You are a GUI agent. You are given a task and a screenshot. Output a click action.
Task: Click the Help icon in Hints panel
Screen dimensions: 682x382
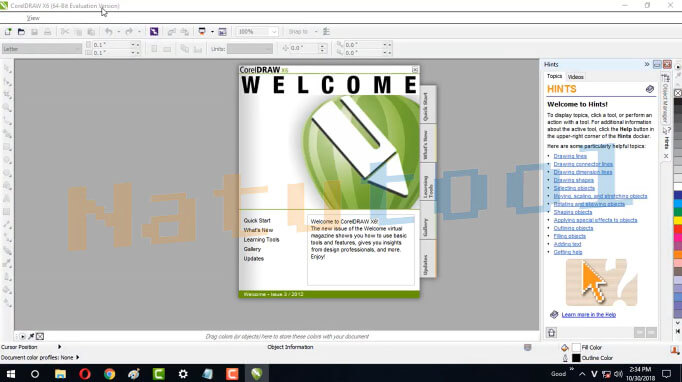(x=649, y=89)
